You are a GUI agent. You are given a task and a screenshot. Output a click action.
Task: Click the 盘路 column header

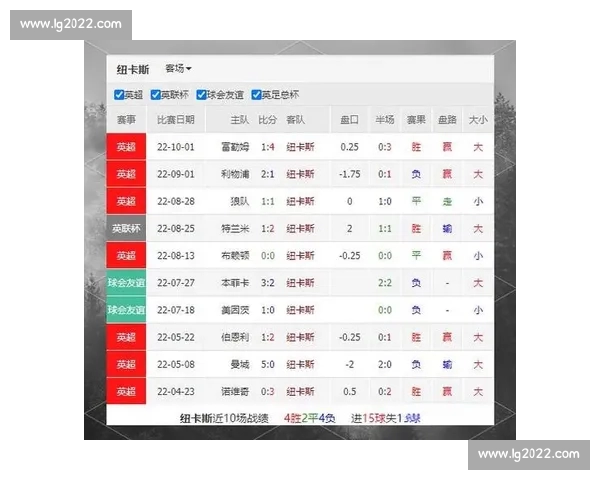click(x=447, y=120)
